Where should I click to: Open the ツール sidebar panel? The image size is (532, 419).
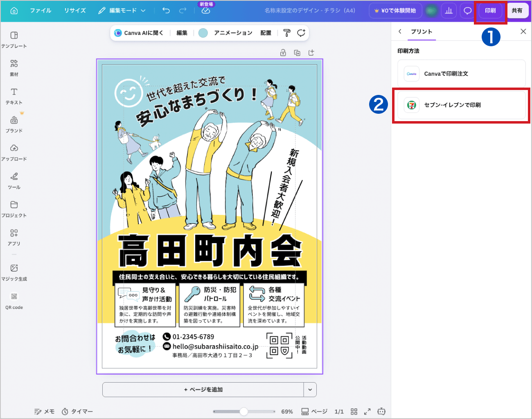click(x=14, y=181)
